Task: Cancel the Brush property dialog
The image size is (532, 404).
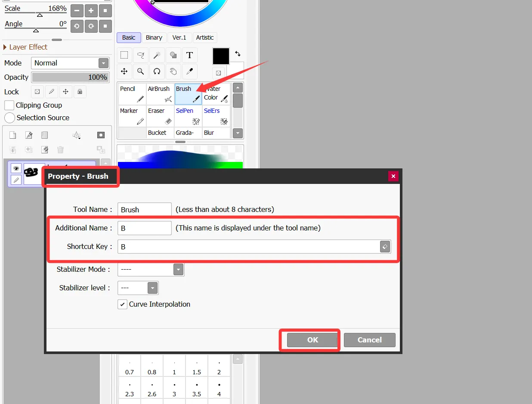Action: click(369, 340)
